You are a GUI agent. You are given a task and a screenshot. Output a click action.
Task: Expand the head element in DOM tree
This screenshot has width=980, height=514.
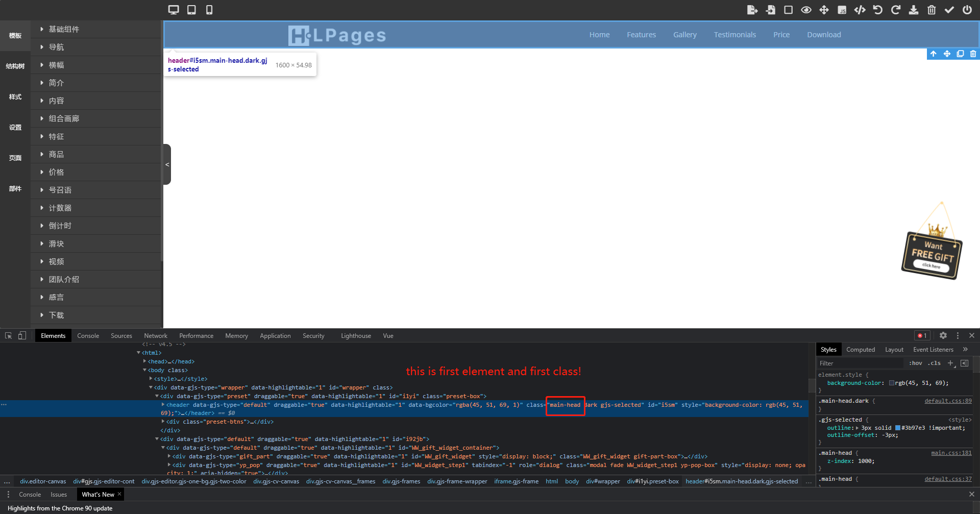click(145, 361)
